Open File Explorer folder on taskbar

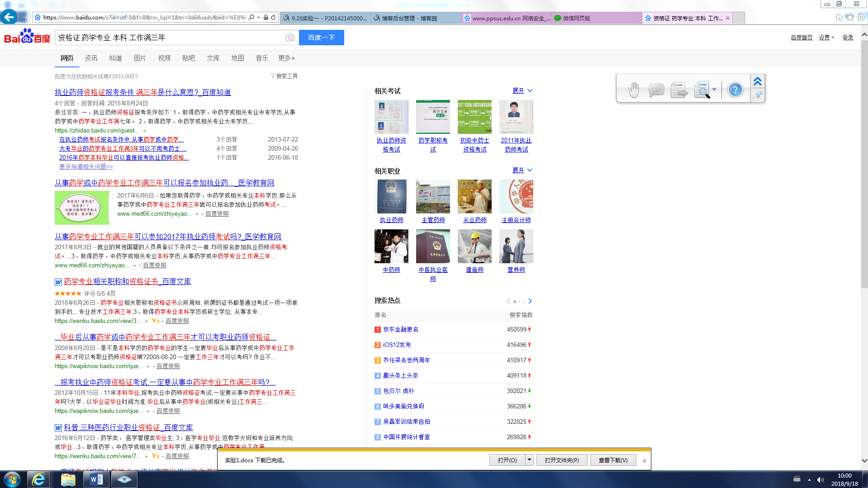click(68, 479)
